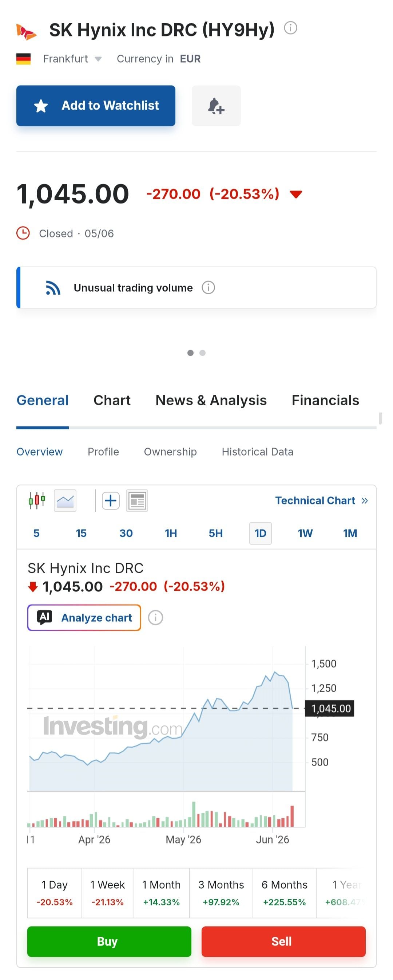Image resolution: width=393 pixels, height=980 pixels.
Task: Select 30 minute interval
Action: (126, 533)
